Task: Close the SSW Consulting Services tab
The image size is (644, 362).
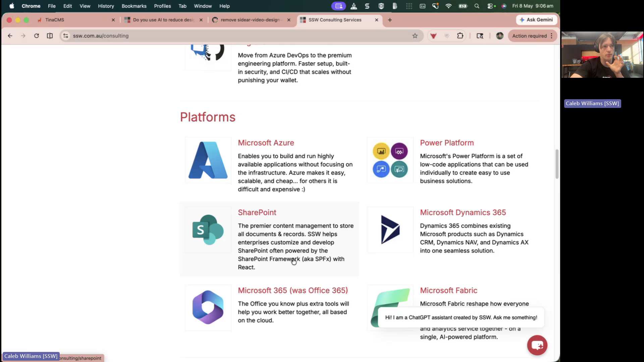Action: click(377, 20)
